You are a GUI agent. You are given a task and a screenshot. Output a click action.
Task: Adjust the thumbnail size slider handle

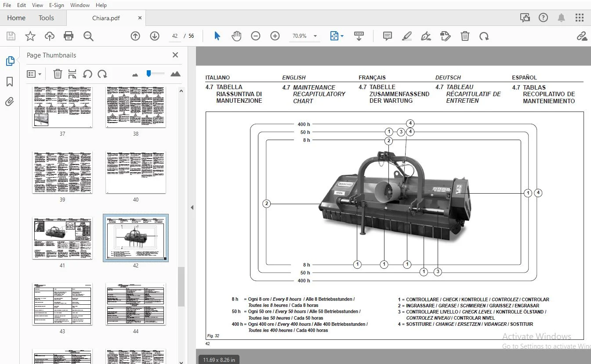(149, 74)
